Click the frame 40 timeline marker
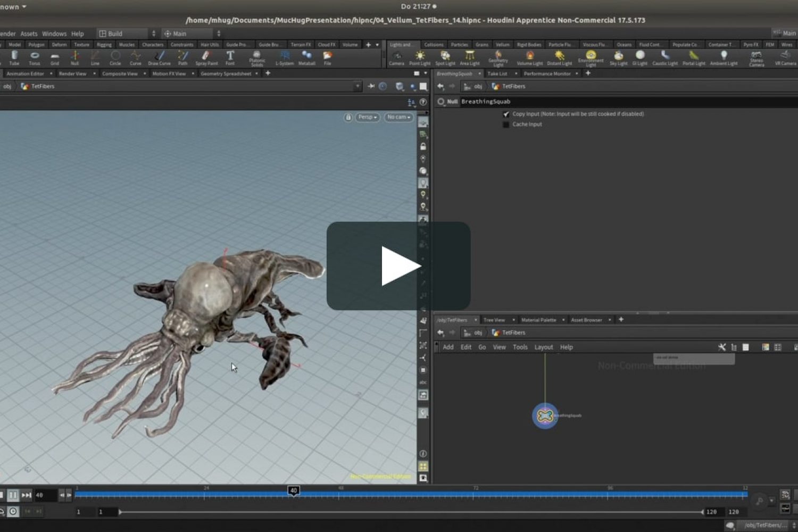The width and height of the screenshot is (798, 532). tap(293, 491)
